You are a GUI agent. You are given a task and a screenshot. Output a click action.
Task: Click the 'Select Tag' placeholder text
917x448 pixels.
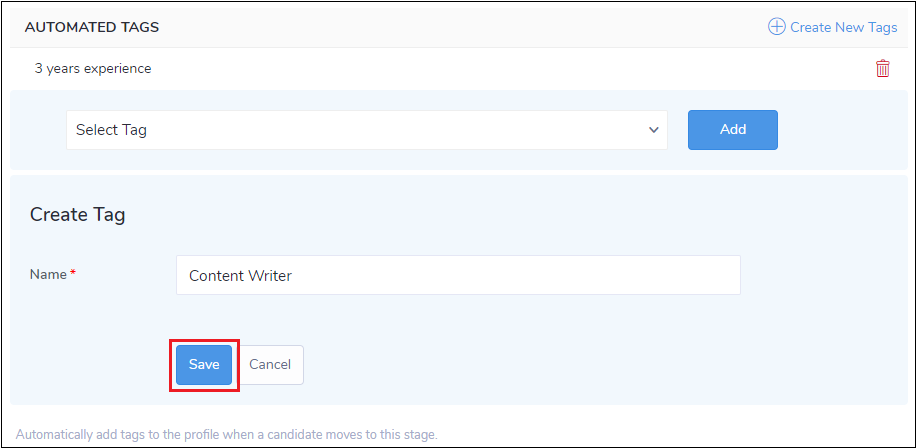(x=111, y=130)
